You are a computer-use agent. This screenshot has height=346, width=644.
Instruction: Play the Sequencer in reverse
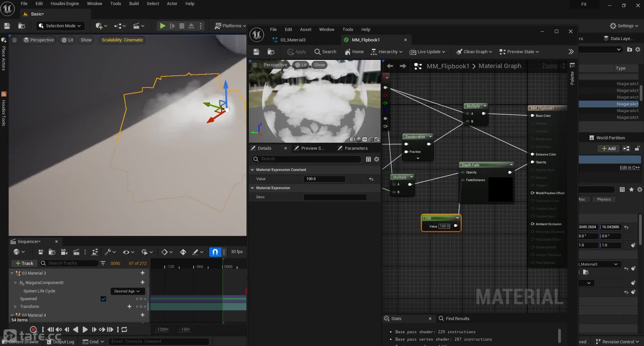76,329
